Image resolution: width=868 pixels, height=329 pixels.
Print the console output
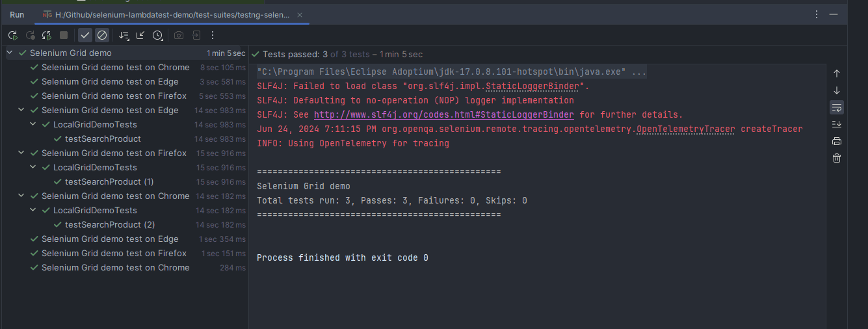point(837,141)
